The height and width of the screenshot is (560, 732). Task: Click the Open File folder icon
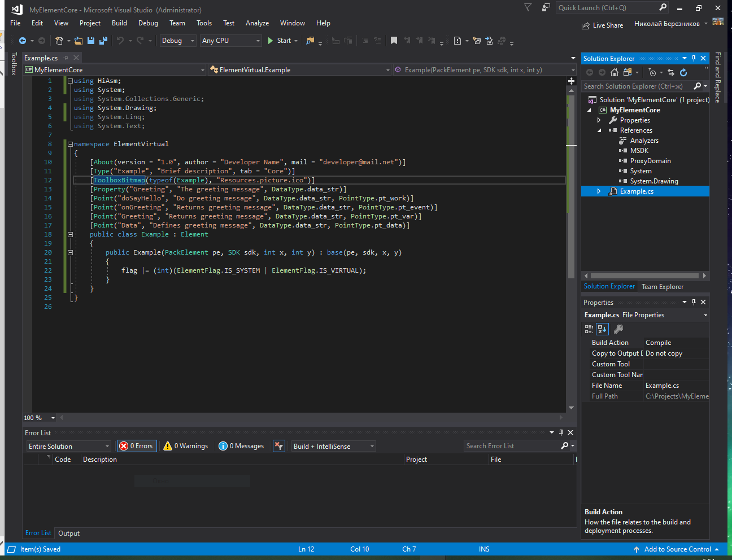coord(79,41)
